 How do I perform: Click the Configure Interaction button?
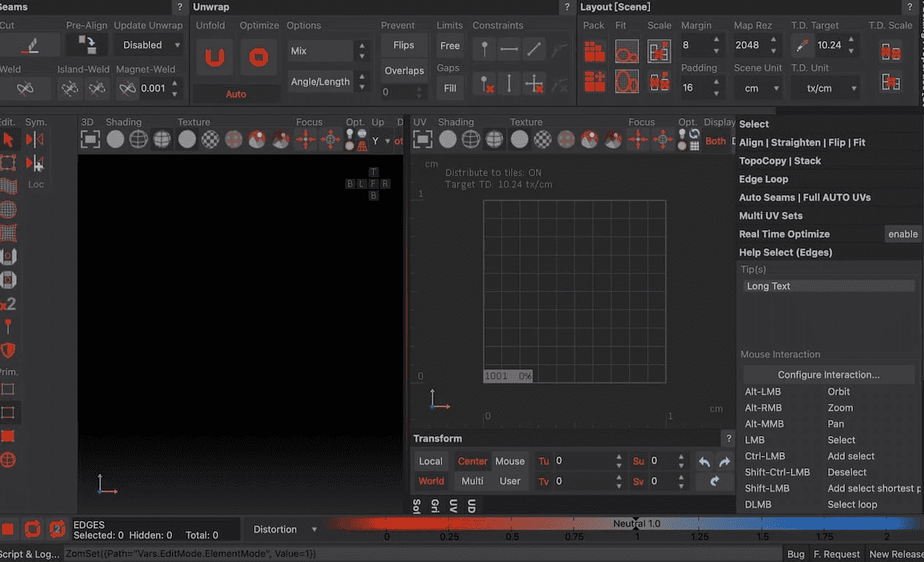click(828, 374)
